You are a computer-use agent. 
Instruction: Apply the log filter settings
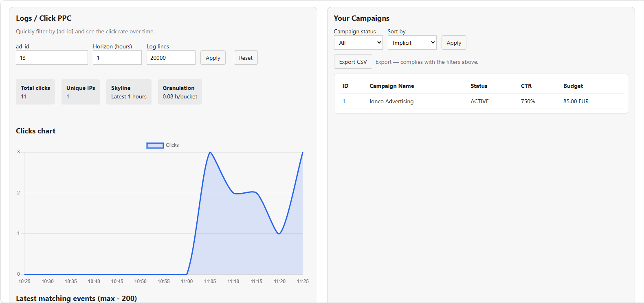point(213,58)
